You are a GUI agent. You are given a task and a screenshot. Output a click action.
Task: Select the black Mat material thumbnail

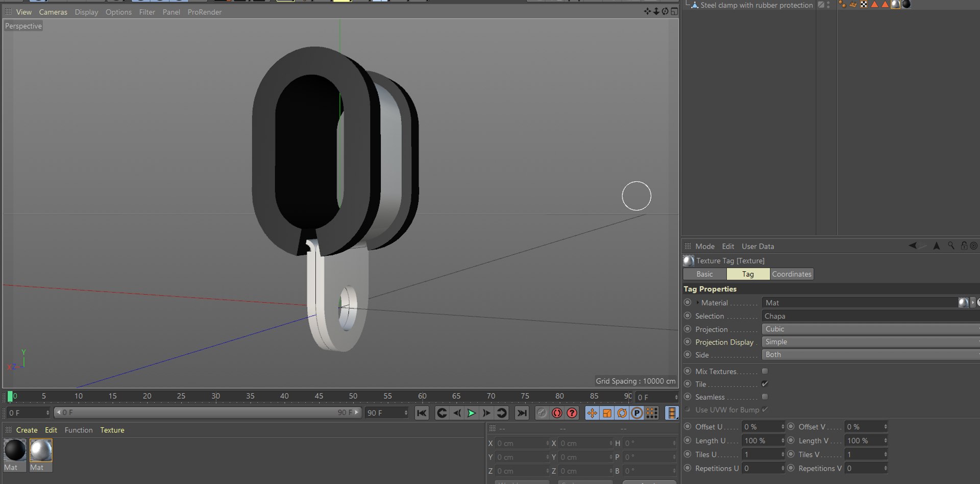15,450
